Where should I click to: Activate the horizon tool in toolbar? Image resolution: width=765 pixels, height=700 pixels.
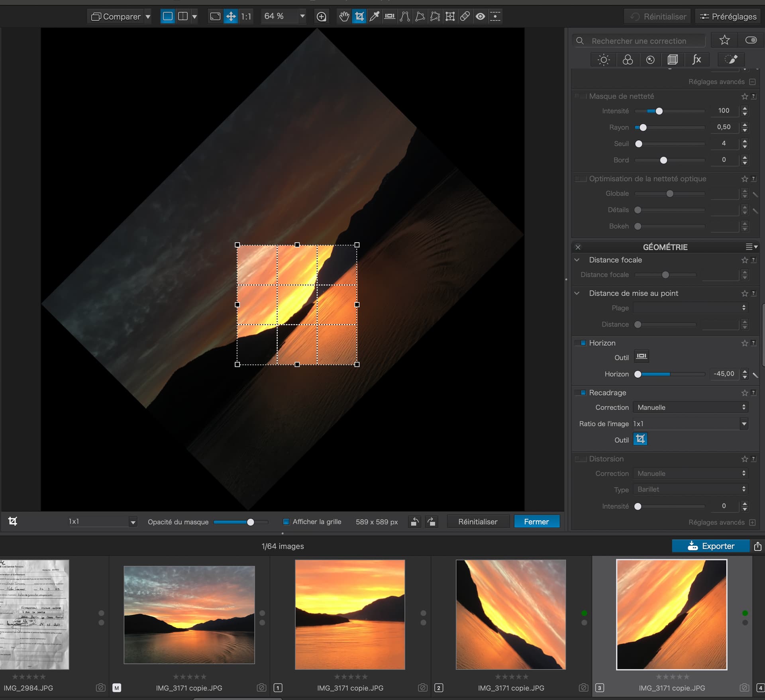(389, 16)
